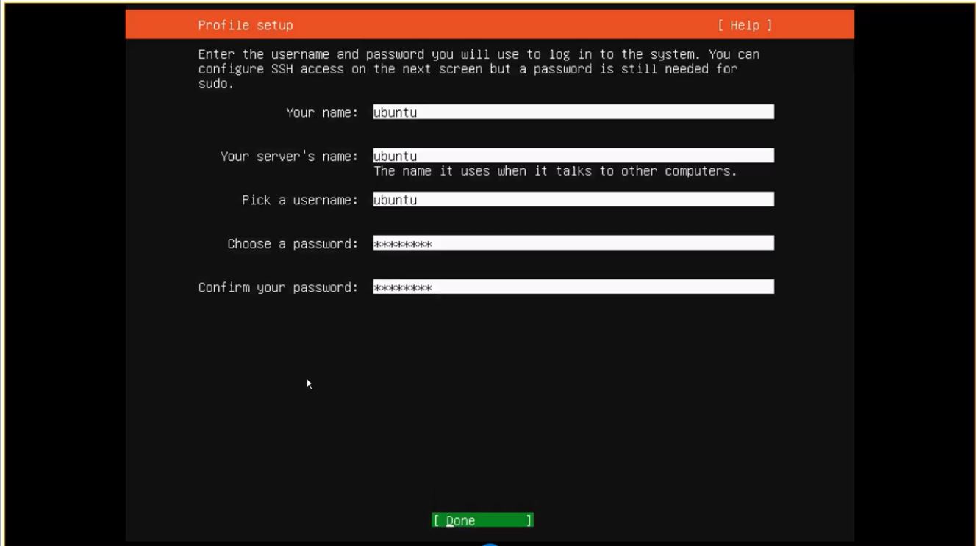Focus the Pick a username field
This screenshot has width=980, height=546.
point(573,199)
